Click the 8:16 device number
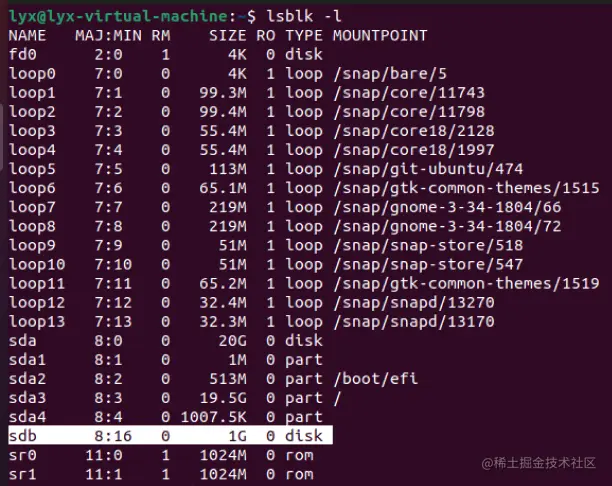Image resolution: width=612 pixels, height=486 pixels. point(113,436)
